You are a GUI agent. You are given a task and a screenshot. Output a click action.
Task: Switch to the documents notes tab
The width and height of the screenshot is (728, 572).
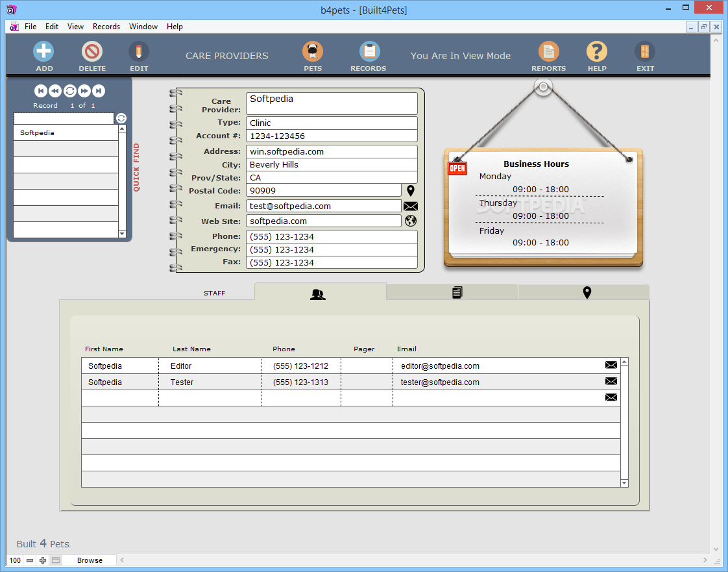[452, 292]
